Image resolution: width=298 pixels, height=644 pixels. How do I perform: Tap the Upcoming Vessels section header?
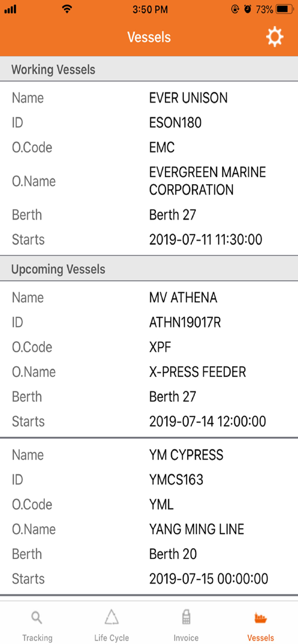click(x=58, y=269)
